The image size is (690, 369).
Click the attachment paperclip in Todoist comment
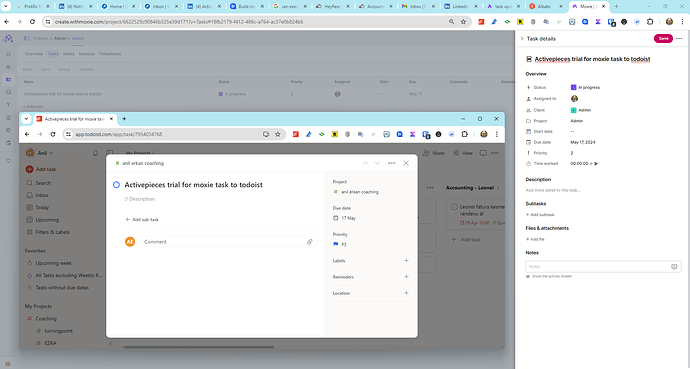point(309,242)
